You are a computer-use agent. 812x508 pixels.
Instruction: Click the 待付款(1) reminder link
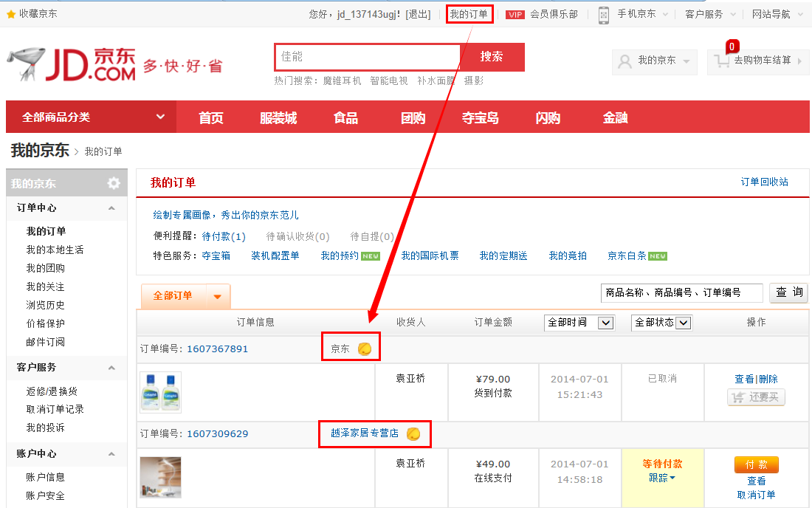click(224, 236)
